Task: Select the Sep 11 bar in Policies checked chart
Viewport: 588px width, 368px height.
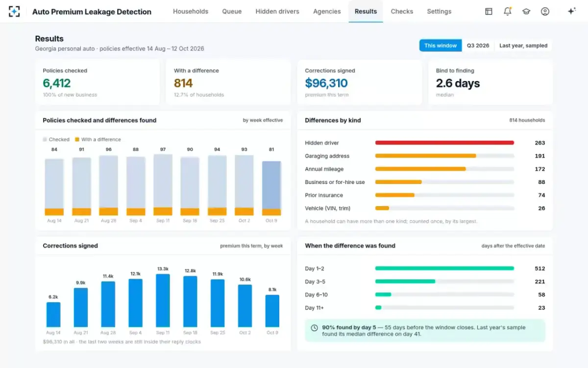Action: point(163,185)
